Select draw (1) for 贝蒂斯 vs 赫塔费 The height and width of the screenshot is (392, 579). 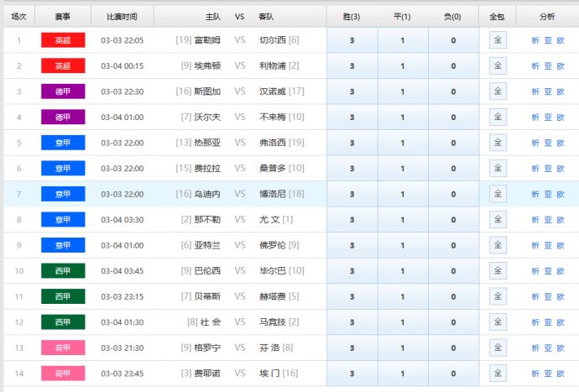tap(403, 296)
